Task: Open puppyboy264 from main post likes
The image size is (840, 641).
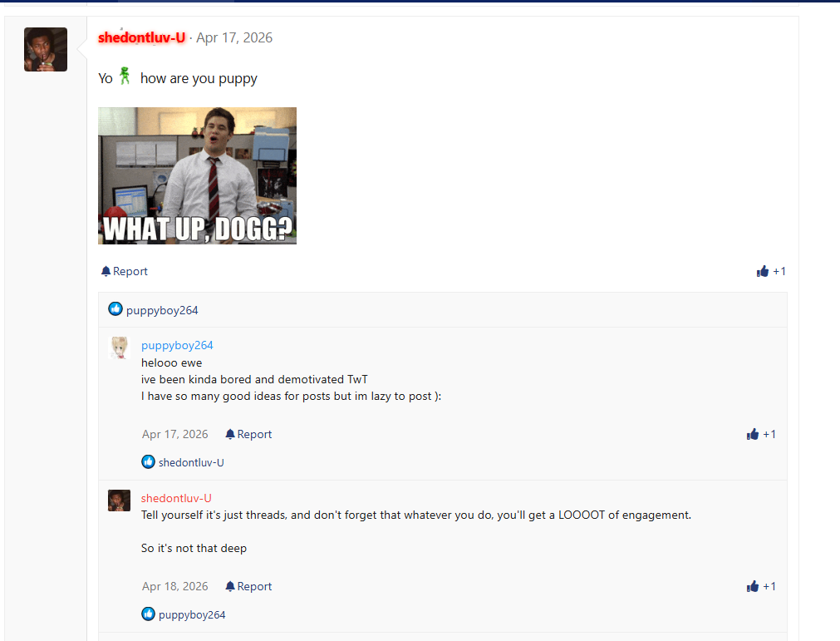Action: click(x=162, y=310)
